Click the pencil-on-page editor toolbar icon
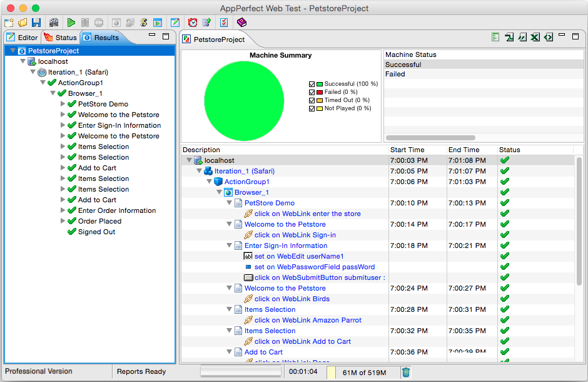 [175, 23]
